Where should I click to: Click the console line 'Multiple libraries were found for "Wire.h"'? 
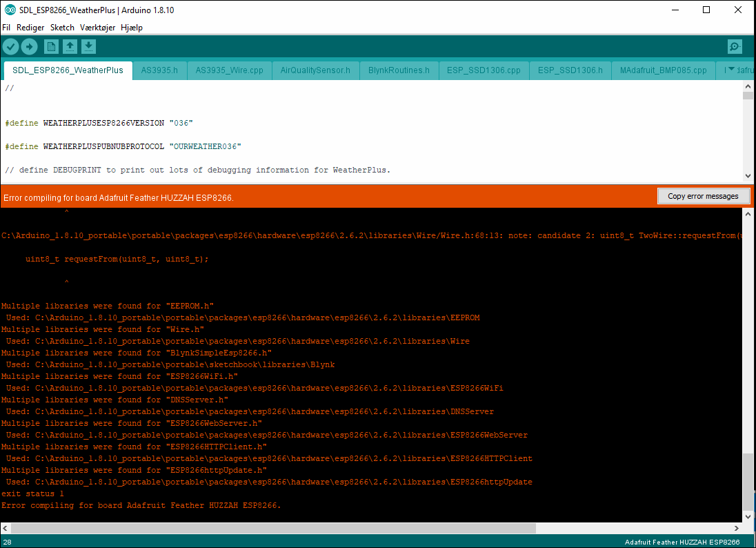pyautogui.click(x=103, y=329)
